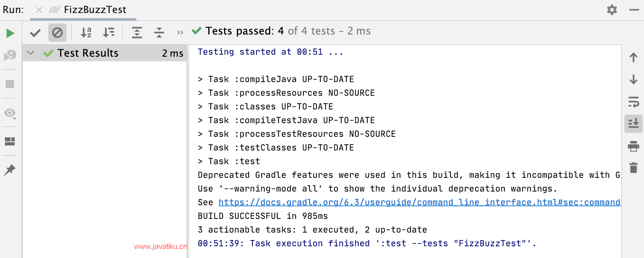Sort test results by duration
The image size is (644, 258).
108,33
